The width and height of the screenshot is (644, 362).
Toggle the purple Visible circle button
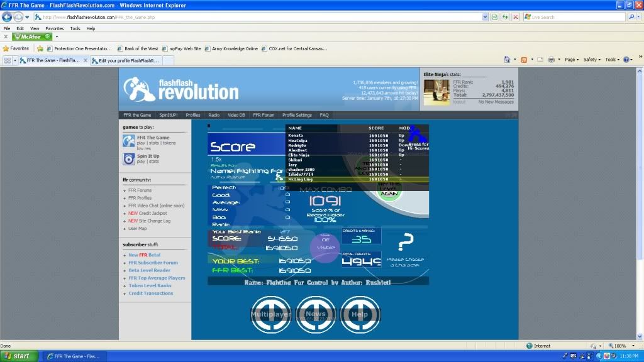click(325, 244)
